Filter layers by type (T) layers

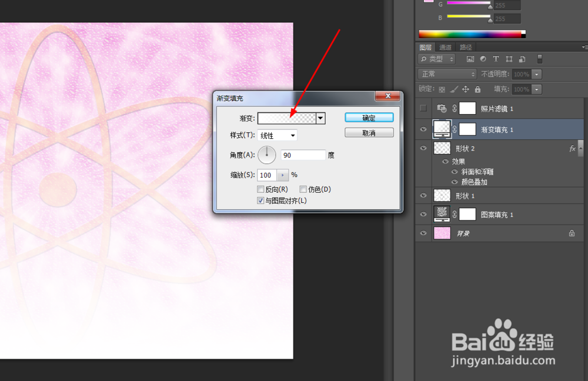[496, 59]
